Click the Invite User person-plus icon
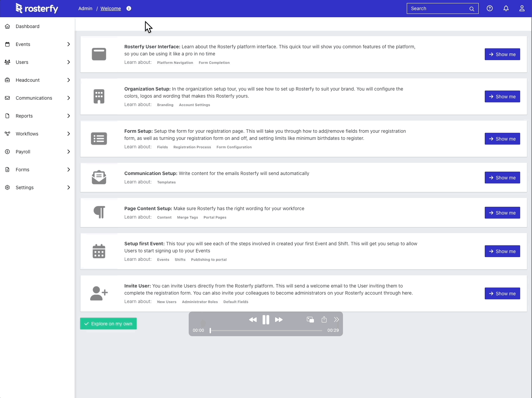The width and height of the screenshot is (532, 398). (99, 293)
